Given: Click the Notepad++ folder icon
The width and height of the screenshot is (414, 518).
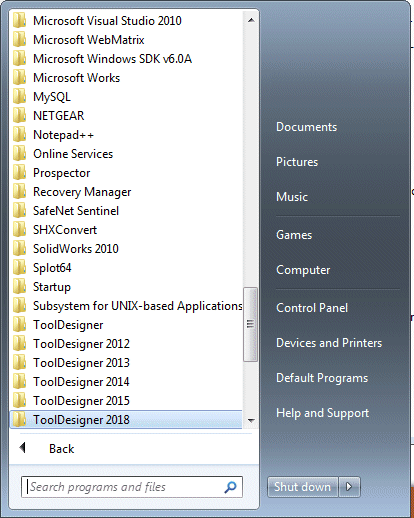Looking at the screenshot, I should [19, 135].
